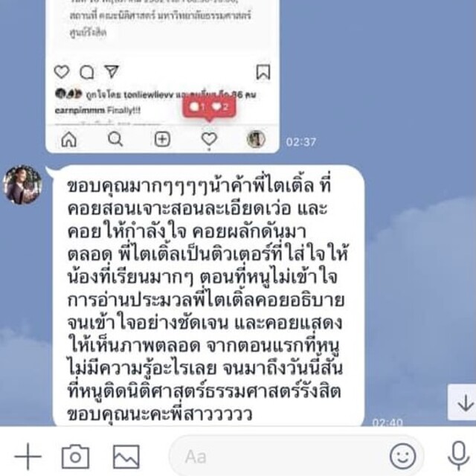Viewport: 476px width, 476px height.
Task: Tap the plus attachment icon
Action: (x=28, y=456)
